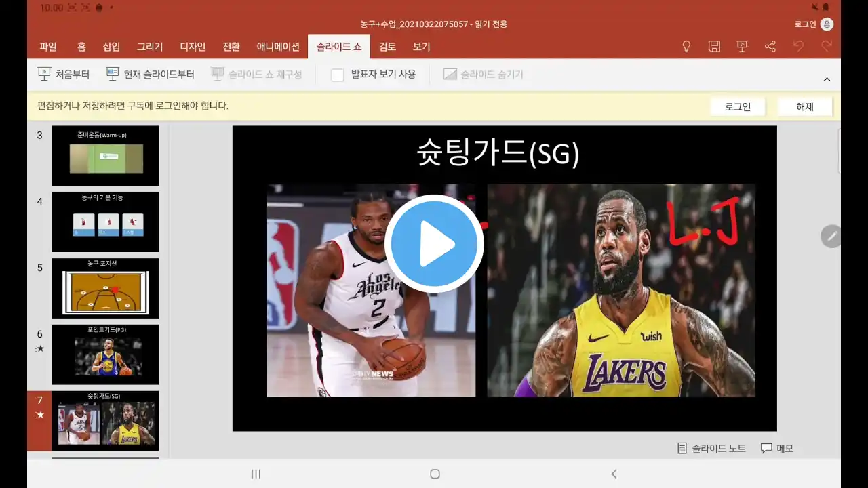This screenshot has width=868, height=488.
Task: Select slide 6 포인트가드(PG) thumbnail
Action: (x=105, y=354)
